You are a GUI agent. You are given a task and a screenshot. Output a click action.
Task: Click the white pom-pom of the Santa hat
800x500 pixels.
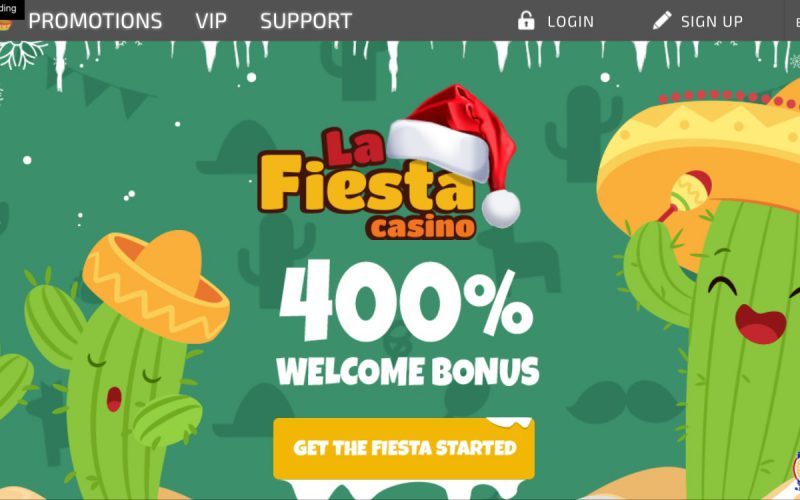501,208
